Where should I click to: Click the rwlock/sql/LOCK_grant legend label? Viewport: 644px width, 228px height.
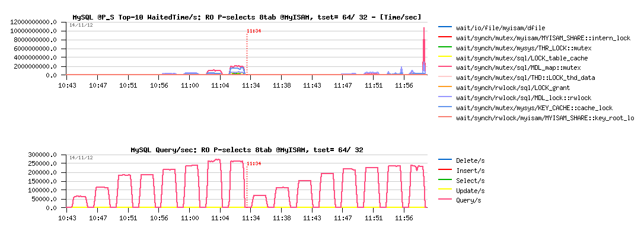513,88
